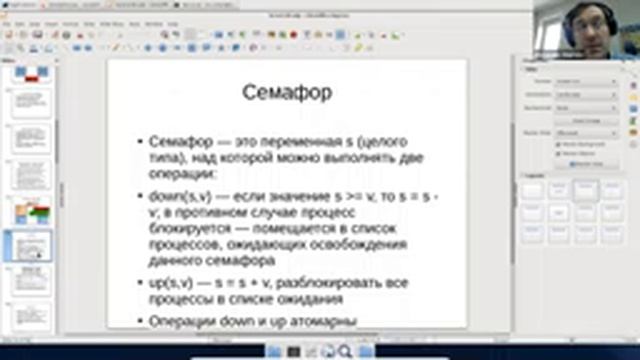640x360 pixels.
Task: Select the arrow Select tool in drawing toolbar
Action: 8,49
